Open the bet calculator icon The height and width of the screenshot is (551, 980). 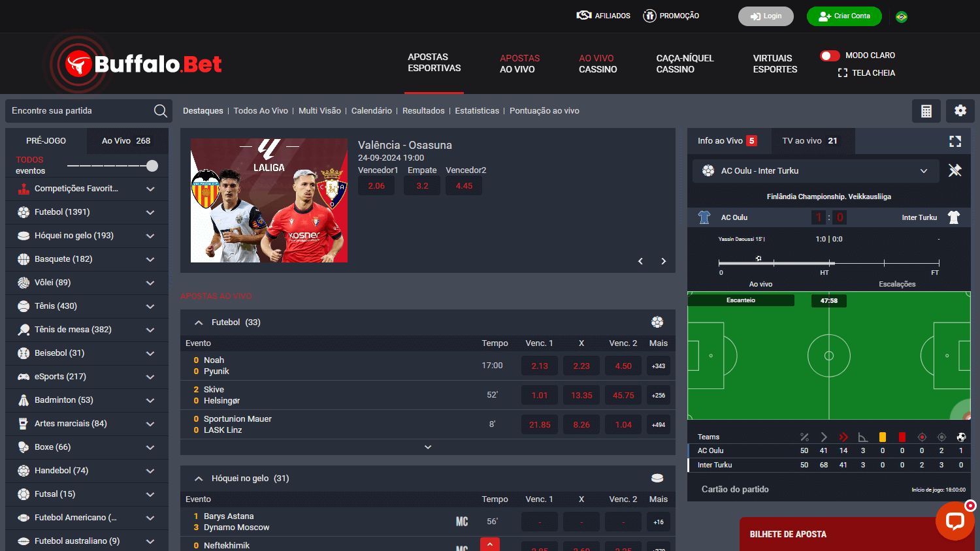pyautogui.click(x=926, y=111)
